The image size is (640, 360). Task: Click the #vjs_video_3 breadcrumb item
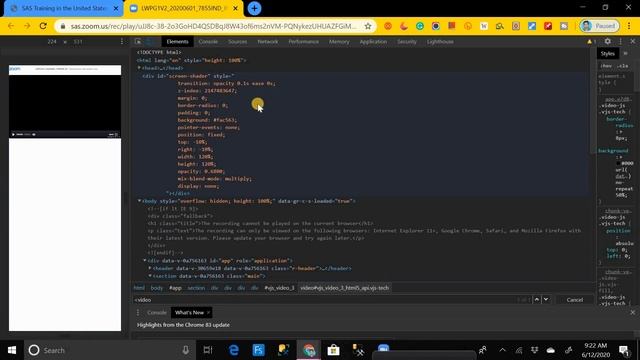coord(279,288)
